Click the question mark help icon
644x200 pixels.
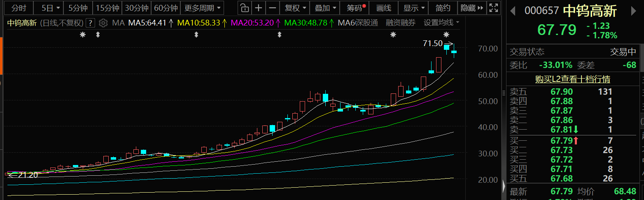(x=91, y=23)
